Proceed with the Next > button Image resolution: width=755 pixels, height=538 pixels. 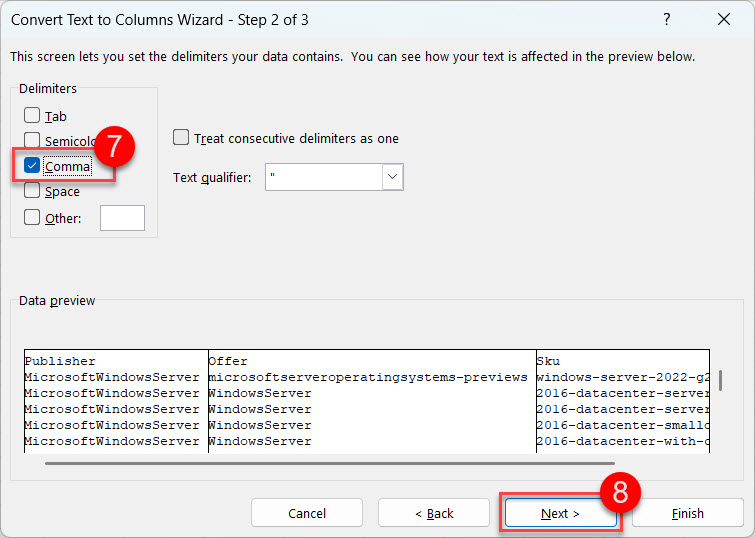(x=560, y=513)
